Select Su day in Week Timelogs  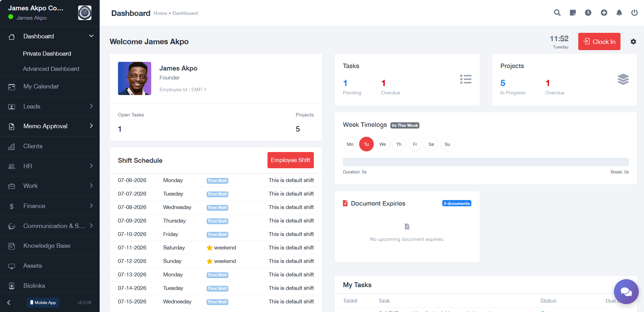447,144
